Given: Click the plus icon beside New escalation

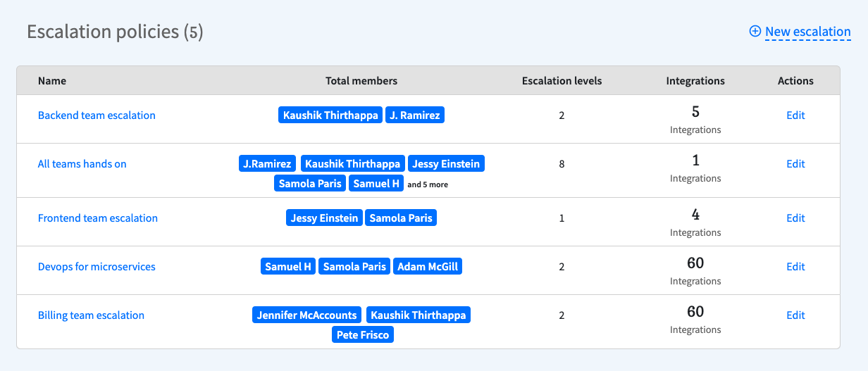Looking at the screenshot, I should 755,32.
